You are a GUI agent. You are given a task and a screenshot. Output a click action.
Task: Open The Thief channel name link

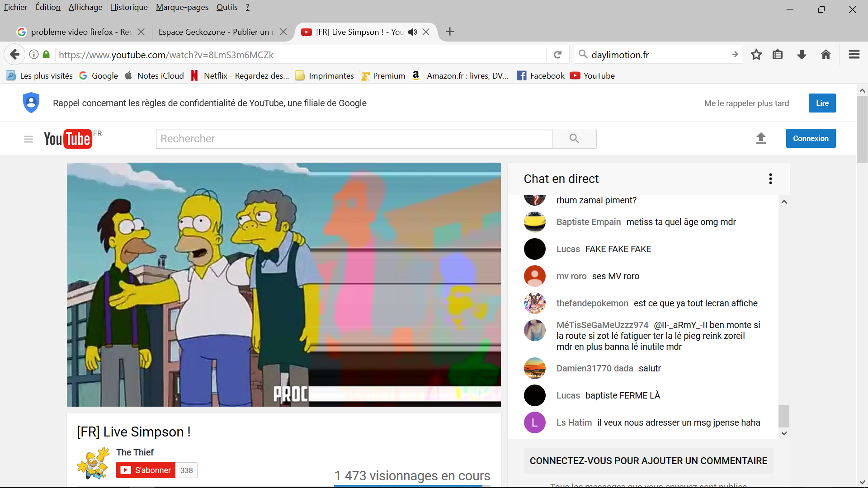coord(135,452)
